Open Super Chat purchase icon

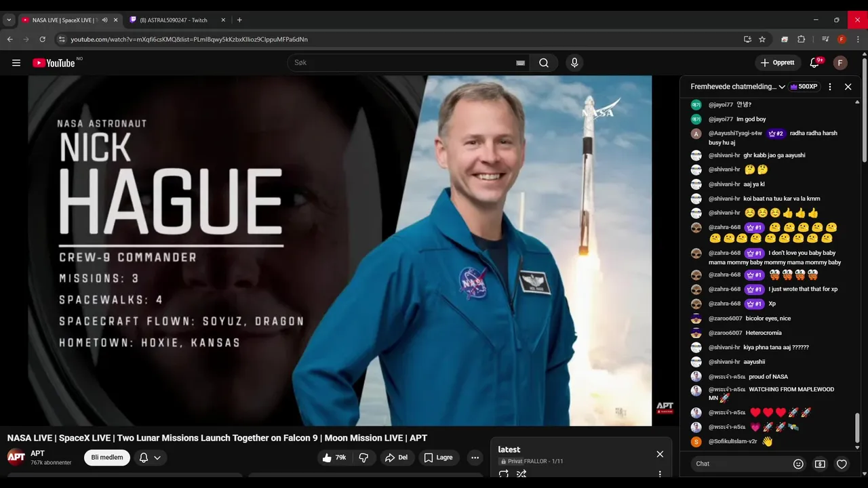pos(820,464)
